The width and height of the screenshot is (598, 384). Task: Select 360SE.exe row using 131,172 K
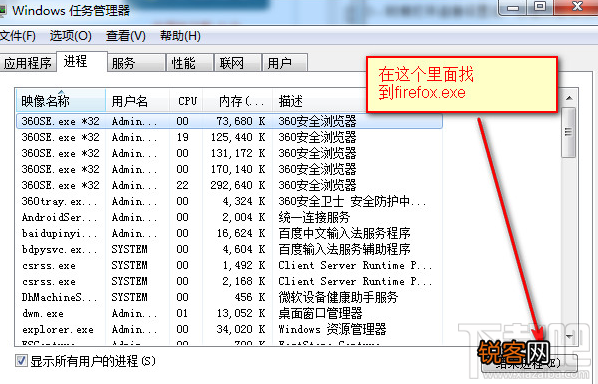point(229,153)
